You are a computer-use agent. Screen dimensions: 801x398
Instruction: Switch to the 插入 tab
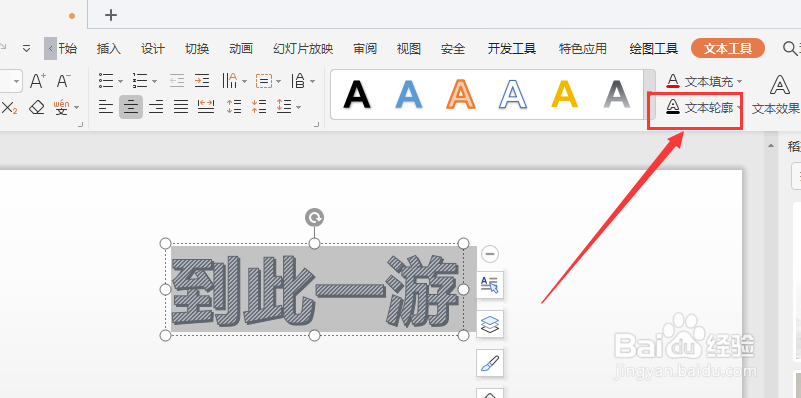click(x=109, y=49)
